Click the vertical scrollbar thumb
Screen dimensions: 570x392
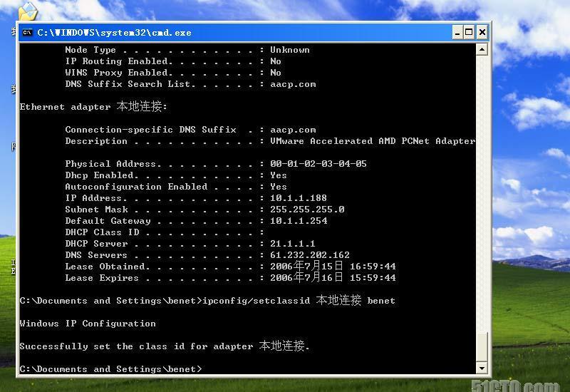pyautogui.click(x=482, y=347)
